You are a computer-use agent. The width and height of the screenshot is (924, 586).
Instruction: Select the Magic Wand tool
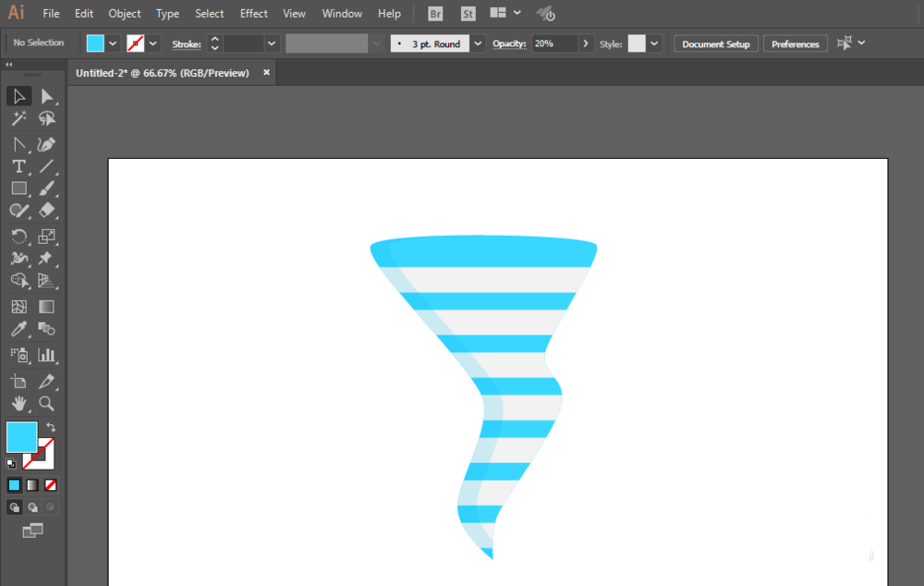coord(18,118)
